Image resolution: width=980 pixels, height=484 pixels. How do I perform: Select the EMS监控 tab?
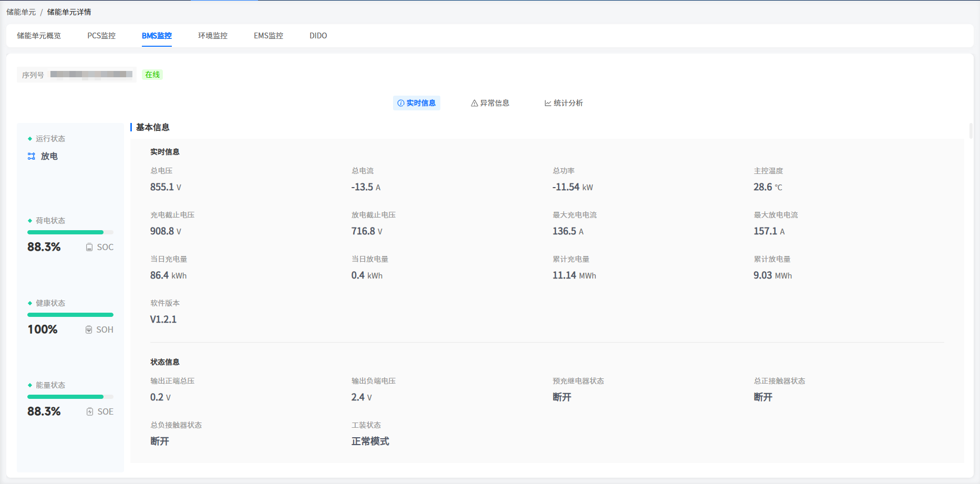(269, 36)
